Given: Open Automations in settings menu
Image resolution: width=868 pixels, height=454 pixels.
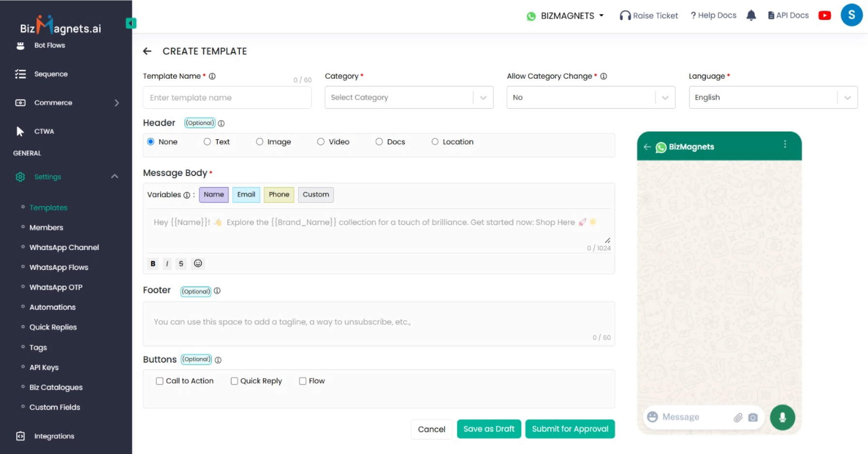Looking at the screenshot, I should point(53,307).
